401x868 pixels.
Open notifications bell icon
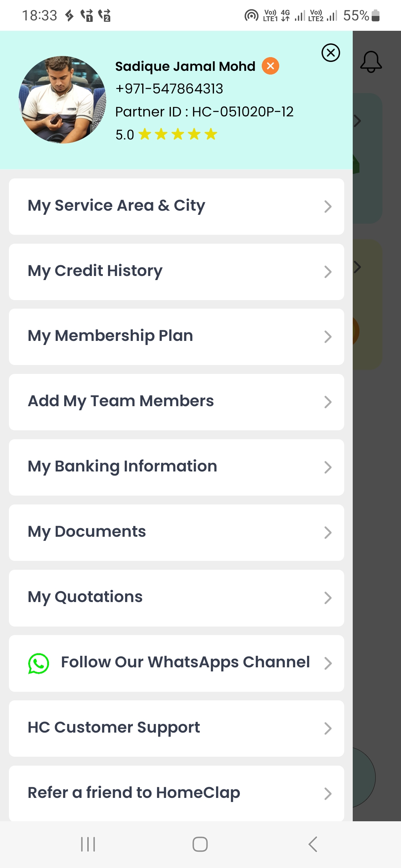(x=371, y=62)
